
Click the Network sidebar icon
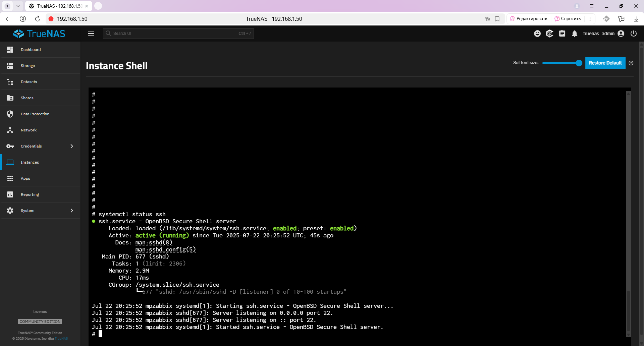(10, 130)
